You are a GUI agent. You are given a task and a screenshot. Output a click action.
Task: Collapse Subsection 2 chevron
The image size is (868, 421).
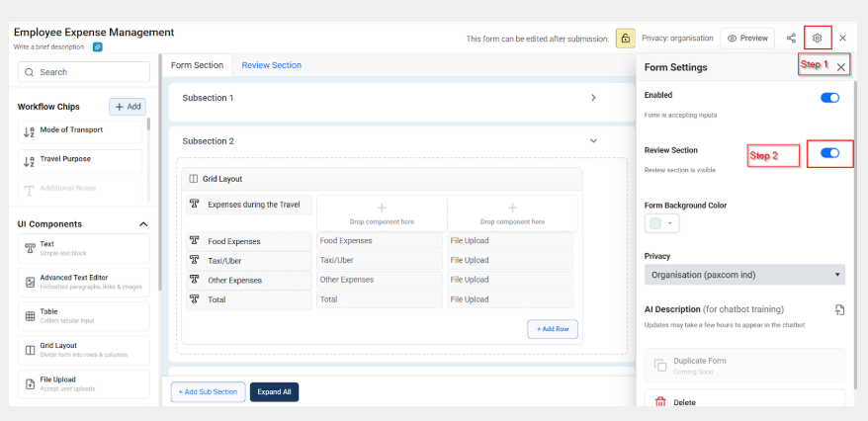pyautogui.click(x=593, y=141)
